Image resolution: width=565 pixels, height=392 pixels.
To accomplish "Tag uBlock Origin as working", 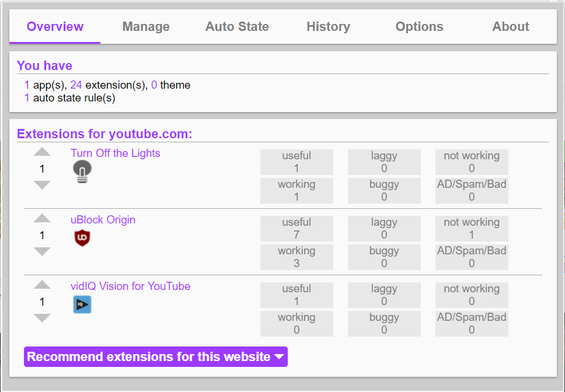I will [297, 257].
